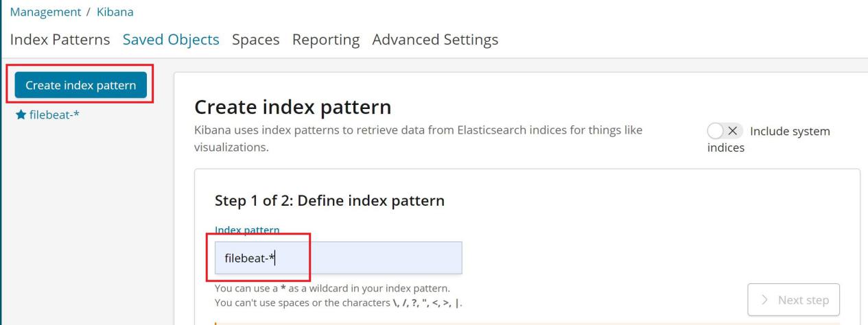Go to the Spaces tab
Screen dimensions: 868x325
pos(255,40)
